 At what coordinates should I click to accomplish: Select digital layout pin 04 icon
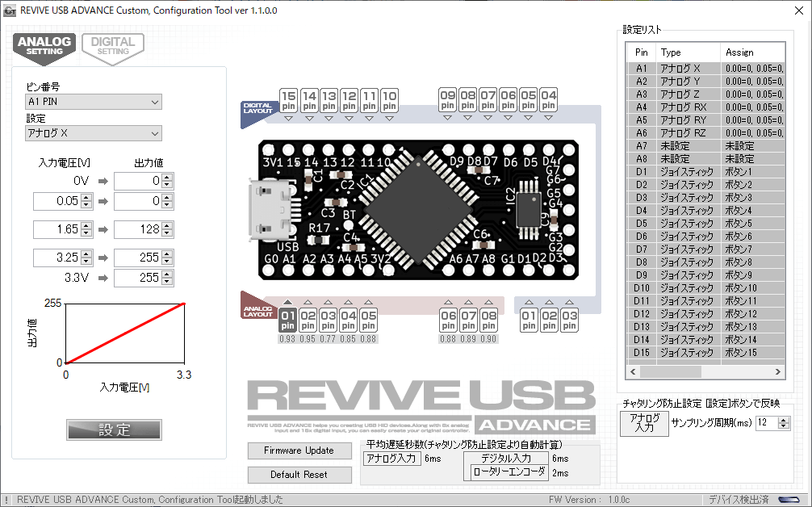click(x=548, y=100)
